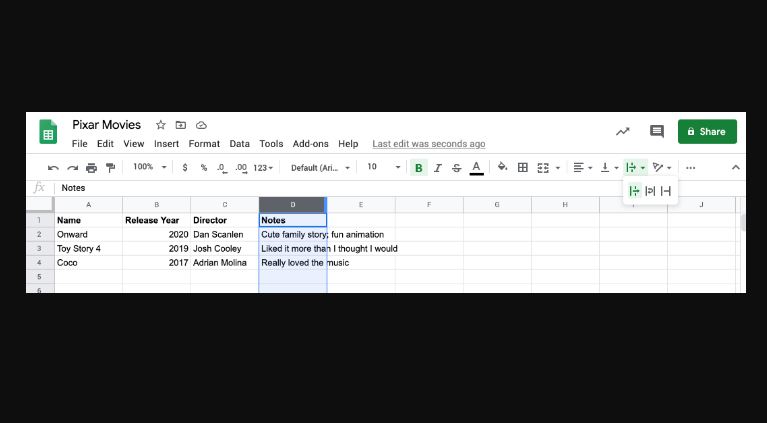The width and height of the screenshot is (767, 423).
Task: Click the formula bar showing Notes
Action: pyautogui.click(x=401, y=188)
